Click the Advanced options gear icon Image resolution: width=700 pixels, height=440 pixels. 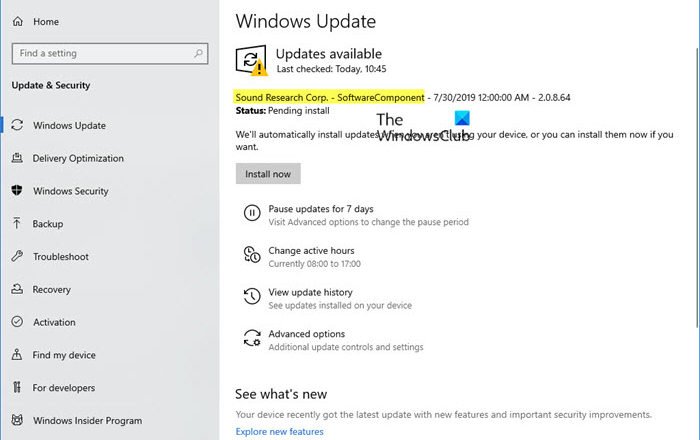(250, 340)
